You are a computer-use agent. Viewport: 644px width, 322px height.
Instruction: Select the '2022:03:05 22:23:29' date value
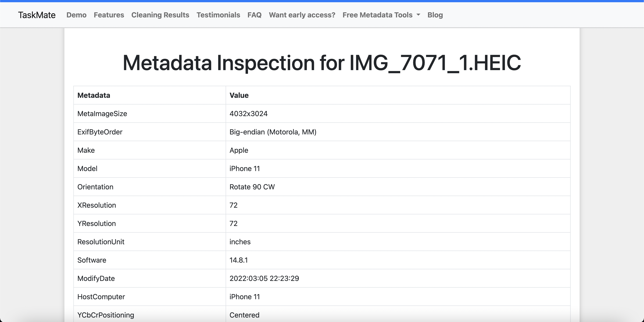[264, 278]
